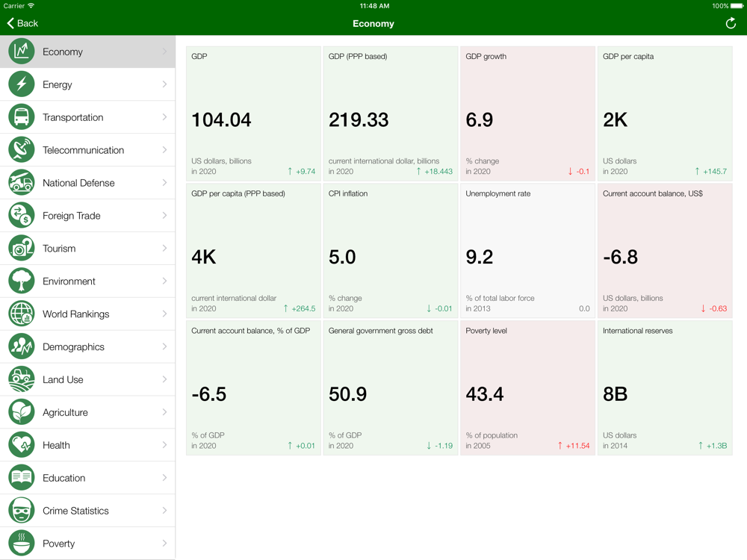Viewport: 747px width, 560px height.
Task: Open the Poverty menu entry
Action: tap(87, 544)
